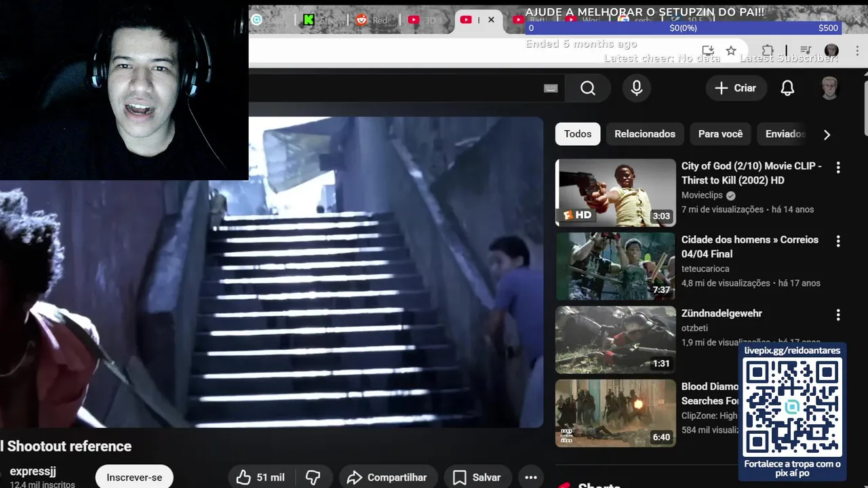The image size is (868, 488).
Task: Dislike the video
Action: click(313, 477)
